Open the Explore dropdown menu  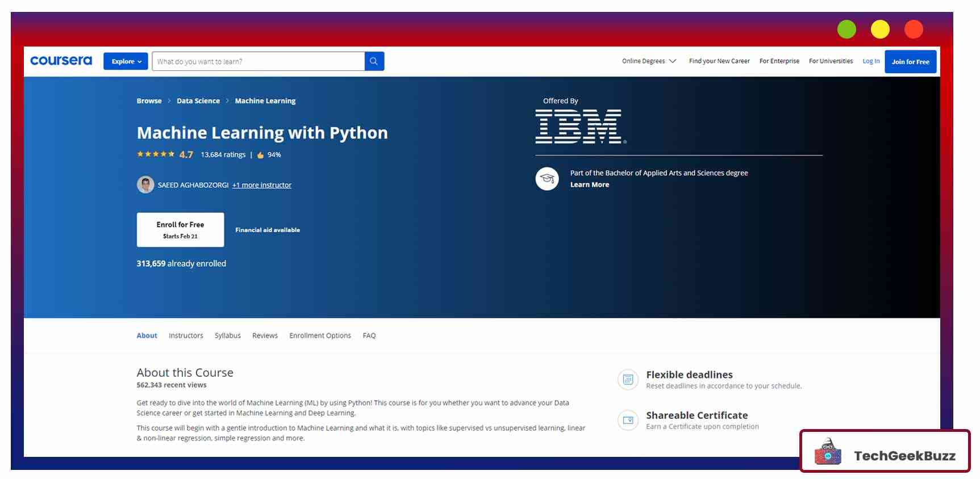tap(126, 61)
